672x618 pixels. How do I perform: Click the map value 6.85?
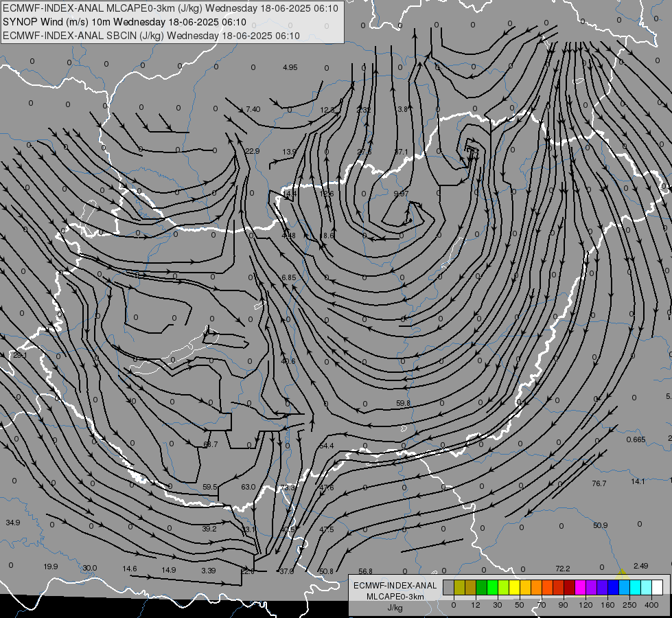[x=289, y=277]
